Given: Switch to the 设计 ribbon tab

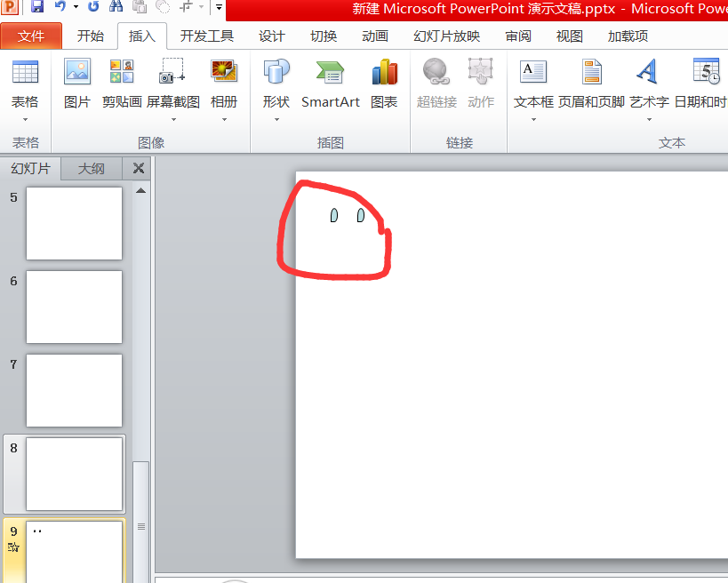Looking at the screenshot, I should (x=271, y=36).
